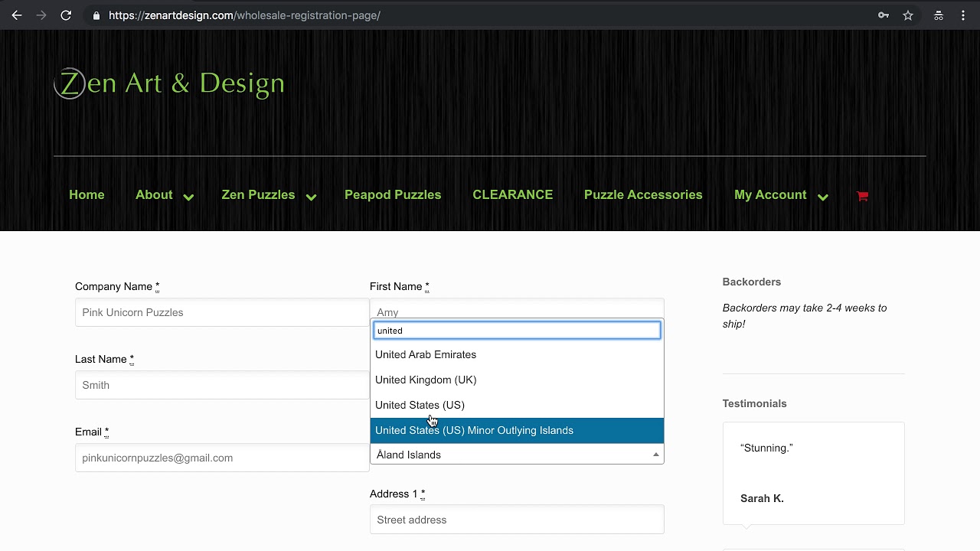Open Puzzle Accessories page

click(643, 195)
